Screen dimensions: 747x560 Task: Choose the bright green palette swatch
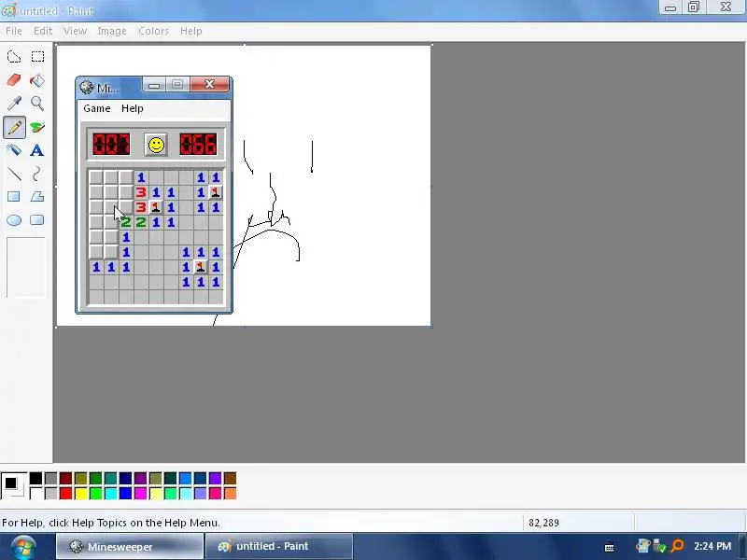96,493
